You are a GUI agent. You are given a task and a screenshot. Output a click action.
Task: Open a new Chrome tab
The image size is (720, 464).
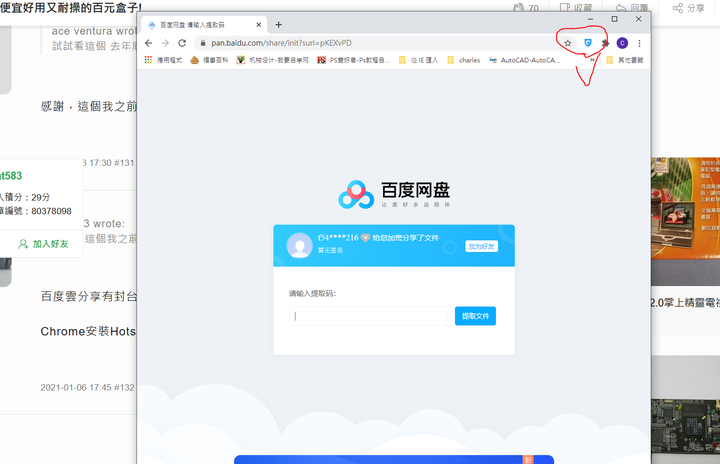pyautogui.click(x=278, y=25)
